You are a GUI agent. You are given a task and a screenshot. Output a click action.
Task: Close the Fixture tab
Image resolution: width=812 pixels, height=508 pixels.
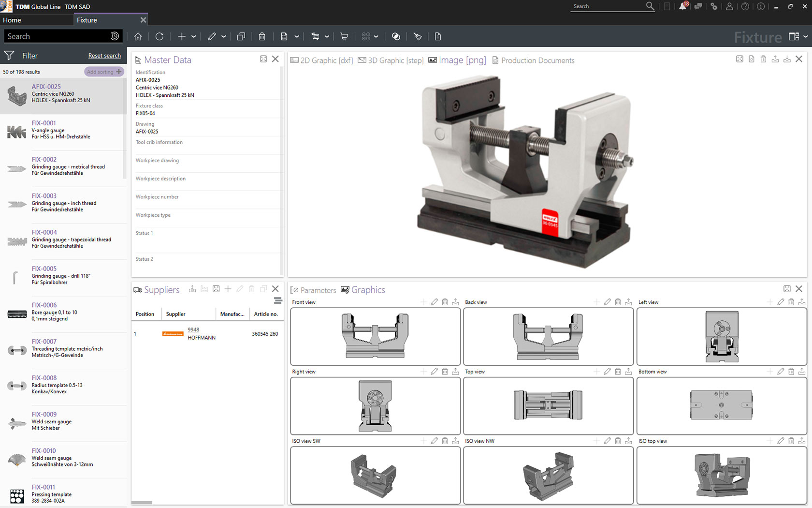coord(143,20)
